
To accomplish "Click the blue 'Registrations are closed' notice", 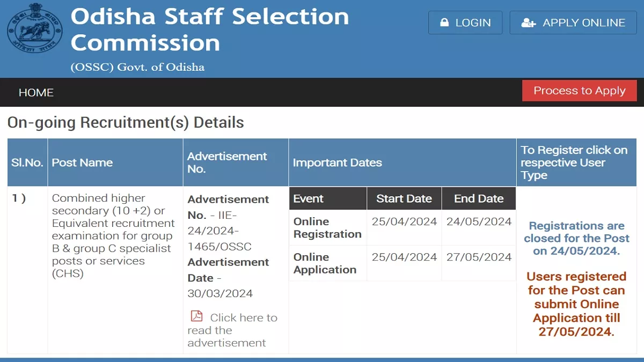I will [x=576, y=239].
